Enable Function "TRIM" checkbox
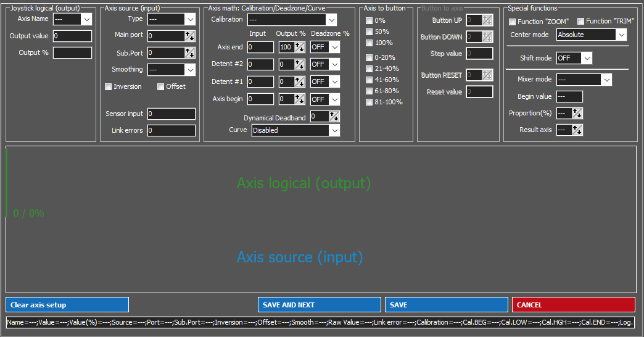This screenshot has height=337, width=644. tap(580, 22)
